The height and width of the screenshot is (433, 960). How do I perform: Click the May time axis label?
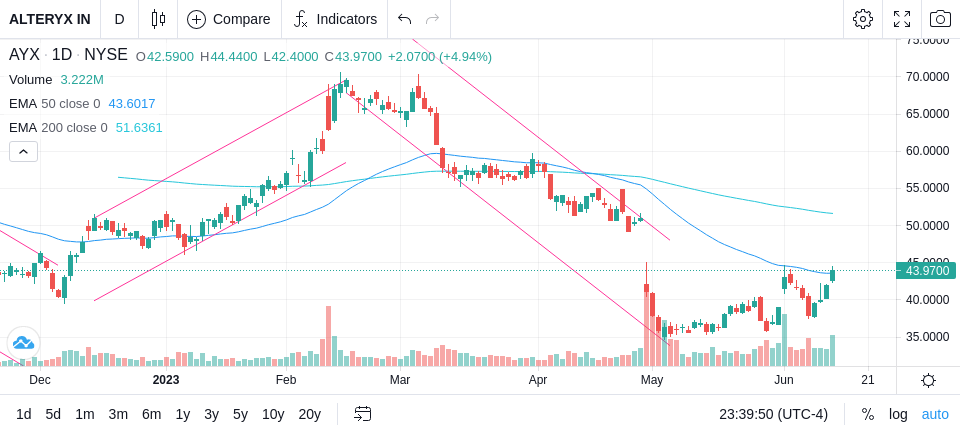652,380
